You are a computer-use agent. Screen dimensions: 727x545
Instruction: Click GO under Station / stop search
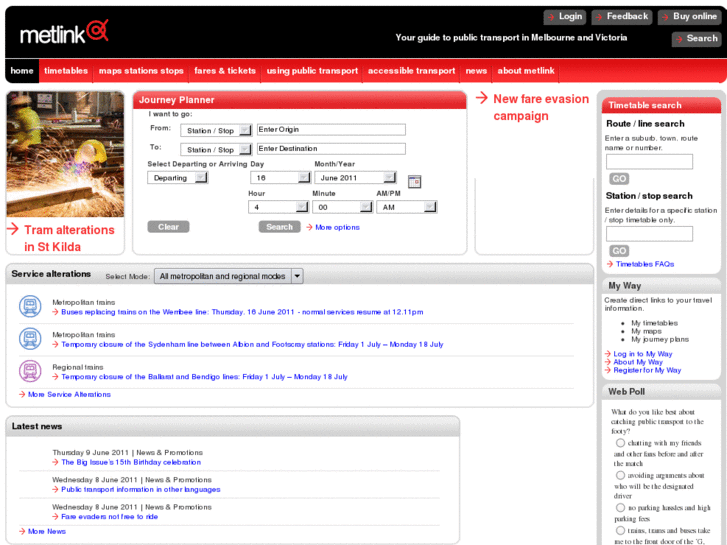619,251
